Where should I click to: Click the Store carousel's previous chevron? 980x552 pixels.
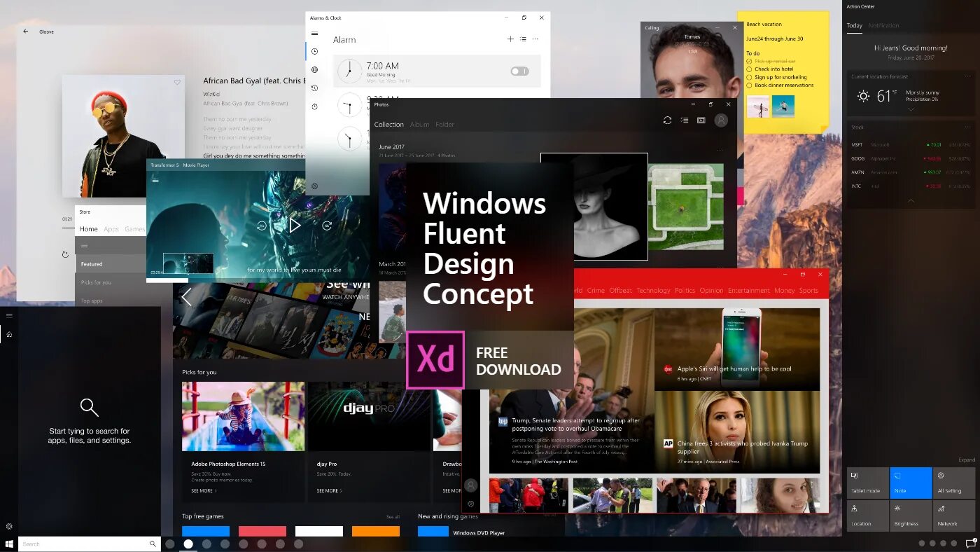click(186, 297)
